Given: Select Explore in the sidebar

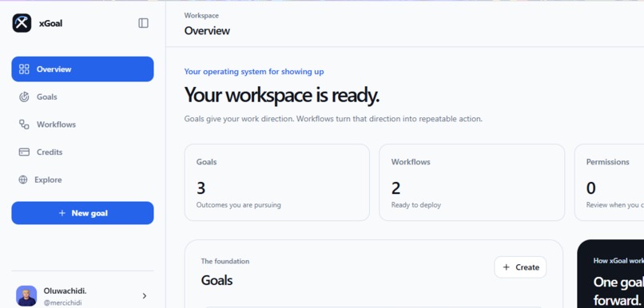Looking at the screenshot, I should 82,180.
